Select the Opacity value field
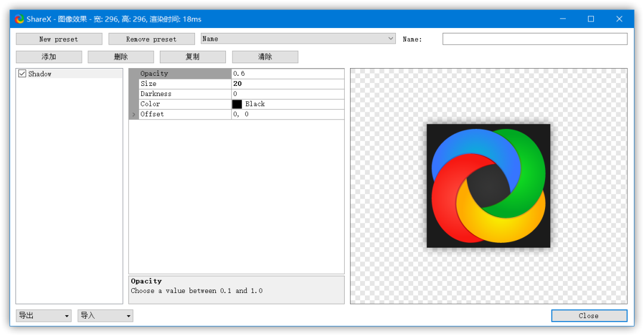 [287, 73]
